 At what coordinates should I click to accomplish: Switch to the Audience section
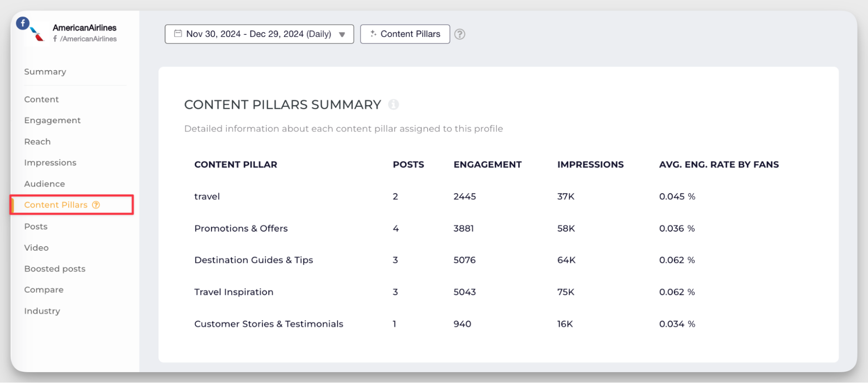pos(45,184)
